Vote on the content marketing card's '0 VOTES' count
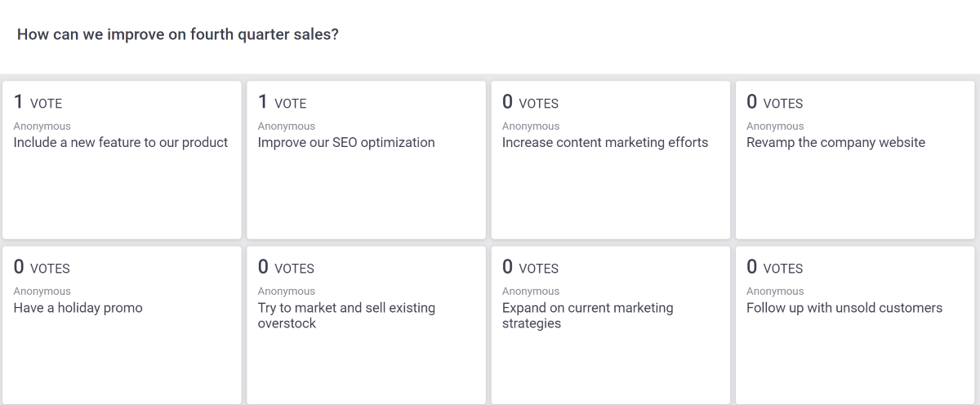Screen dimensions: 980x405 coord(530,103)
